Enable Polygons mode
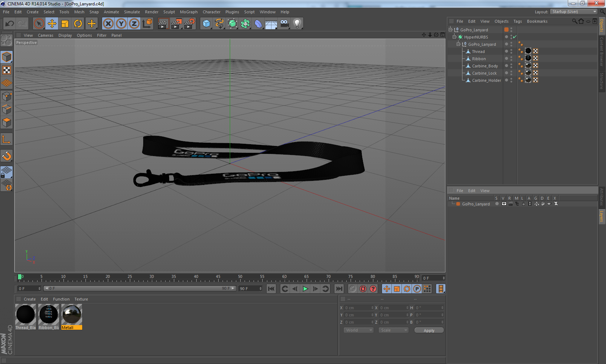 click(7, 123)
